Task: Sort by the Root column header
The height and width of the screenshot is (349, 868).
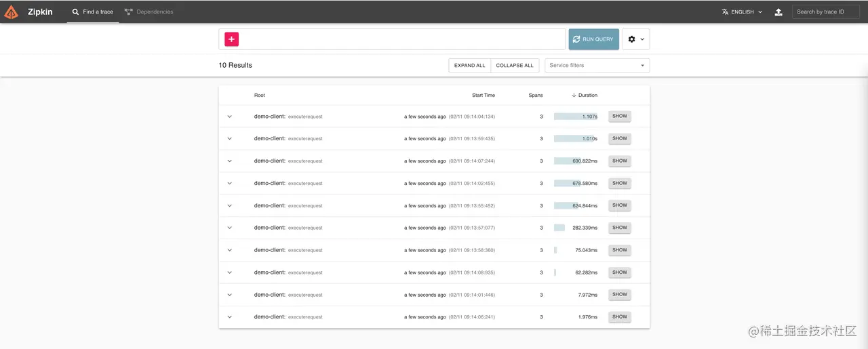Action: [x=260, y=95]
